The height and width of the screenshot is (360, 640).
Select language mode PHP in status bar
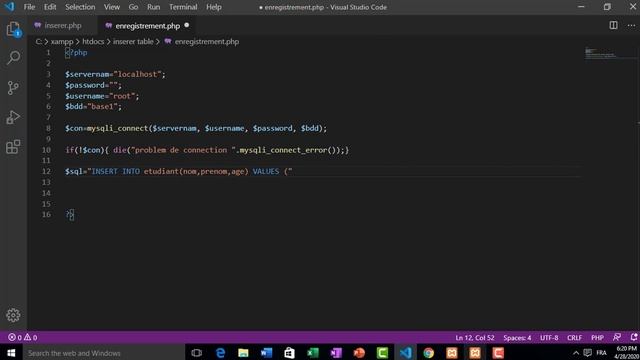tap(597, 338)
